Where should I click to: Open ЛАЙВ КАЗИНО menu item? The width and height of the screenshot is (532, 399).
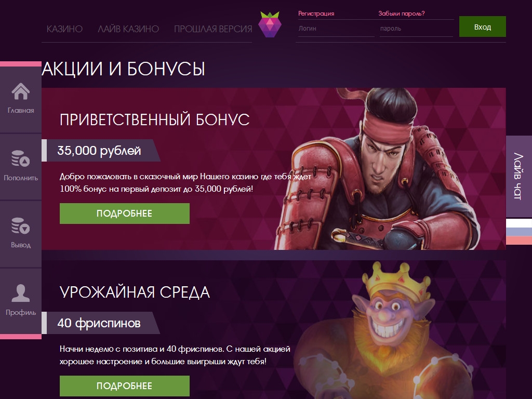pyautogui.click(x=128, y=29)
